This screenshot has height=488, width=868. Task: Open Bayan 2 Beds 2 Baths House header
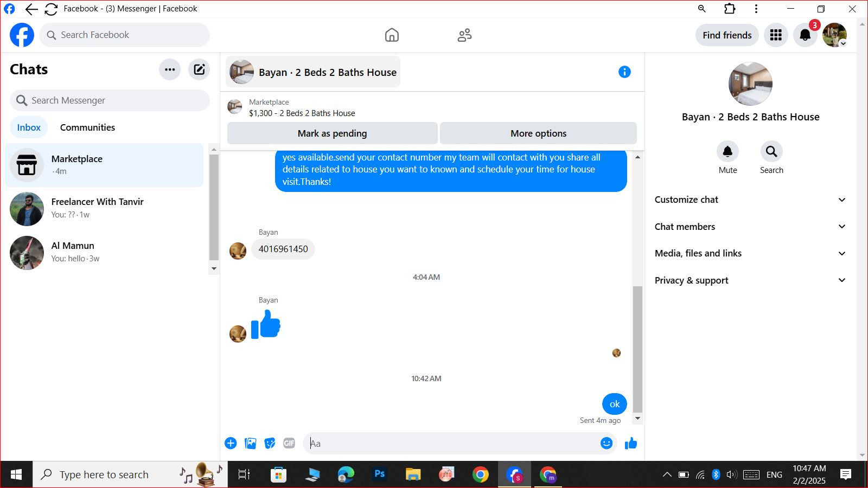(313, 72)
